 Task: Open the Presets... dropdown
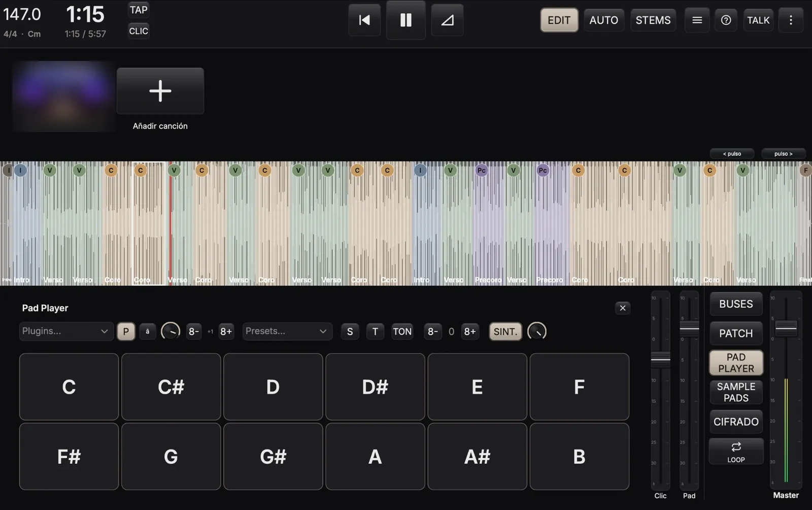(287, 331)
